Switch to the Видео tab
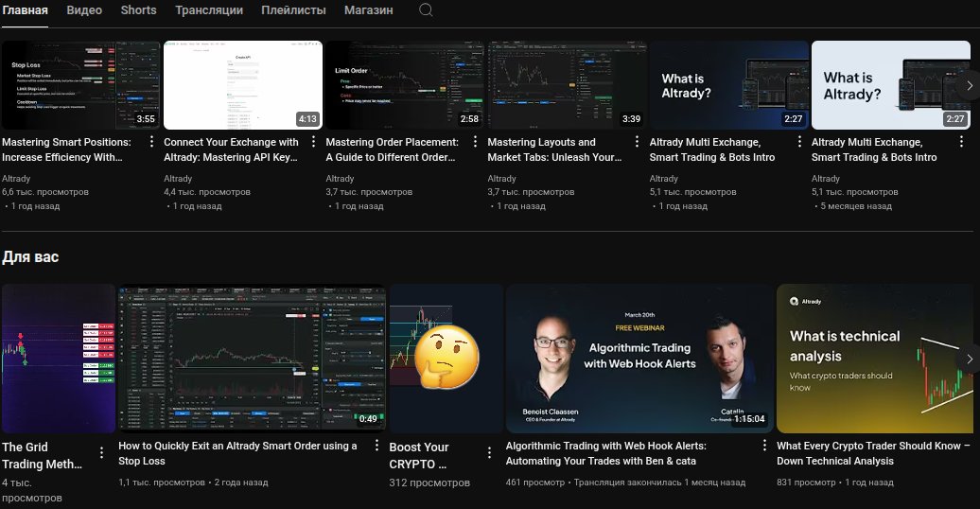Screen dimensions: 980x509 (84, 10)
